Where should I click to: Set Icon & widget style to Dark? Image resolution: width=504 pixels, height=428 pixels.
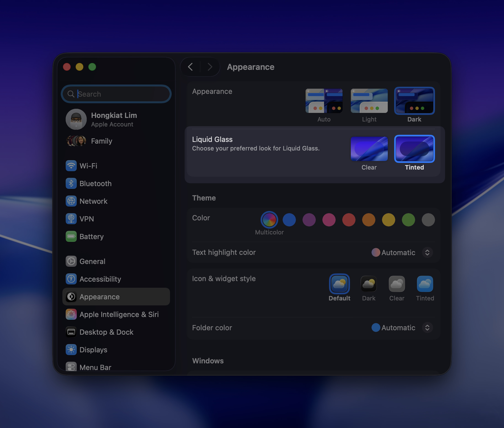point(368,284)
